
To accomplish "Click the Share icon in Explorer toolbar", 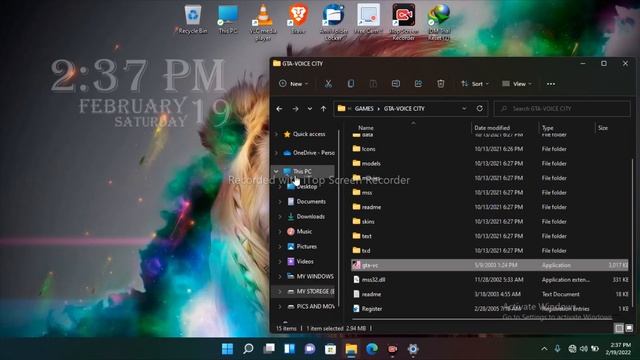I will pyautogui.click(x=418, y=84).
